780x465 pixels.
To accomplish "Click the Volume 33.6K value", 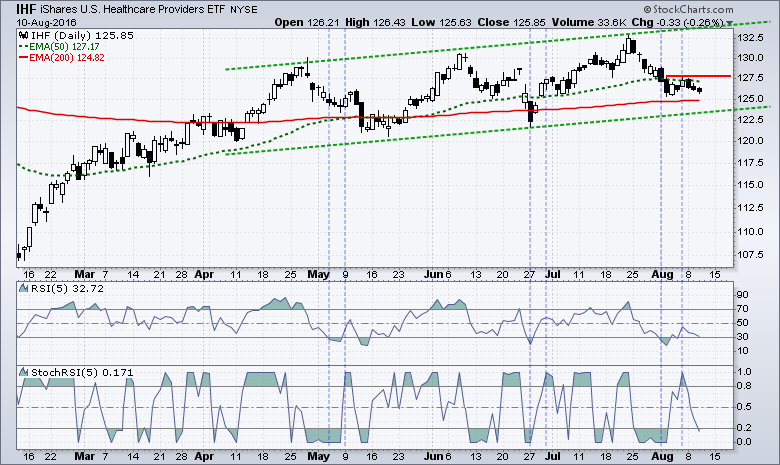I will click(588, 22).
